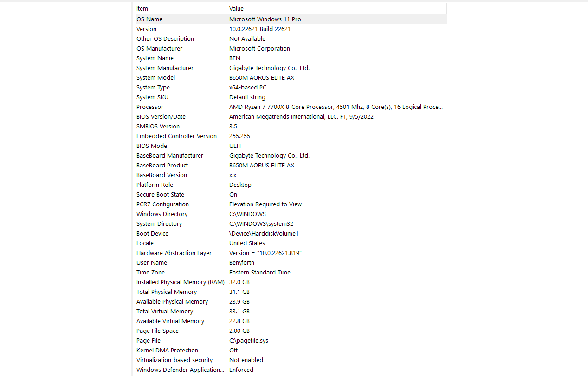Click the C:\pagefile.sys value
Viewport: 588px width, 376px height.
tap(249, 340)
